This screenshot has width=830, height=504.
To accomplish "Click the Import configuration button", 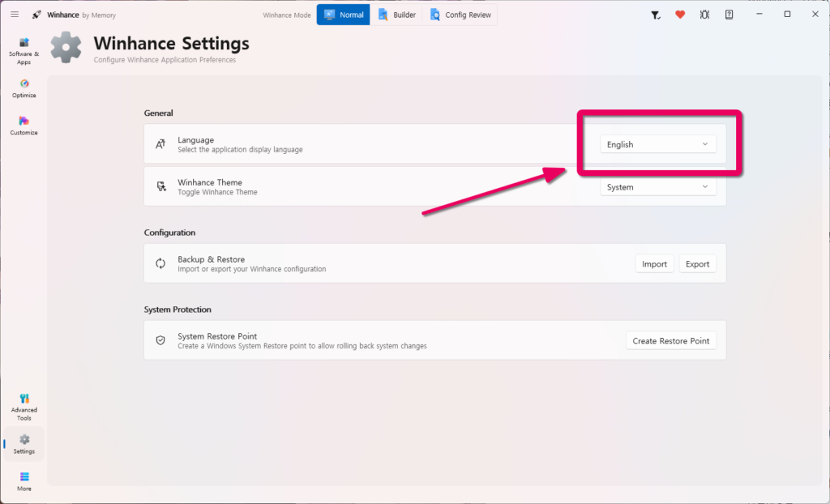I will tap(654, 263).
